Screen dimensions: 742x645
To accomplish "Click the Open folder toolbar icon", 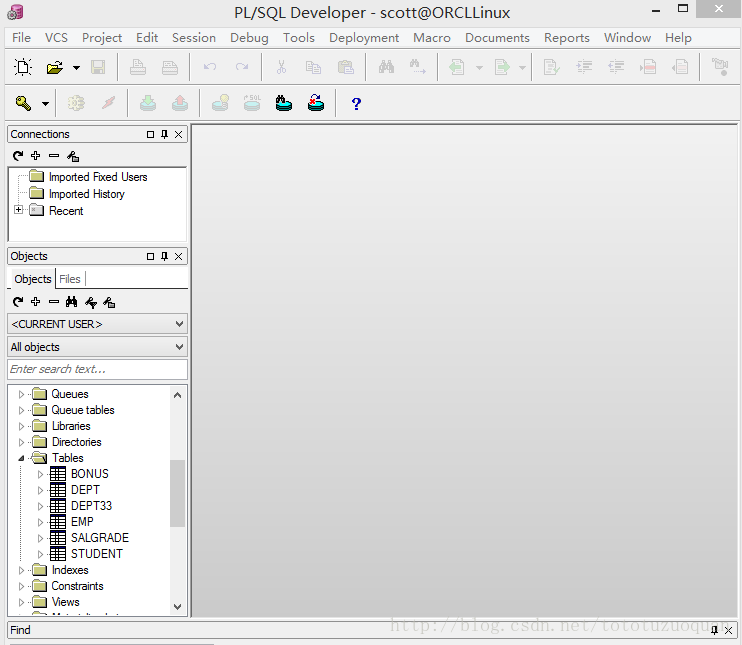I will tap(55, 68).
